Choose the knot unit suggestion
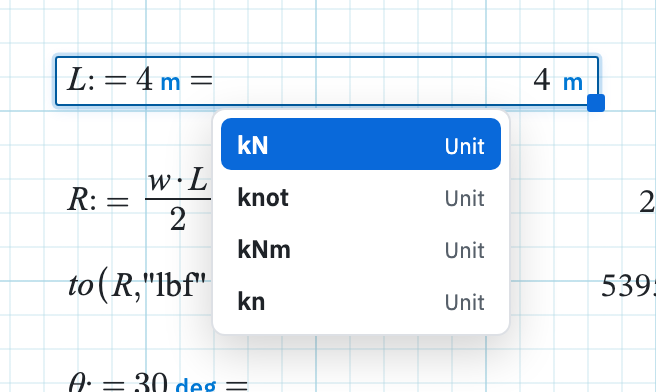This screenshot has height=392, width=656. 361,197
